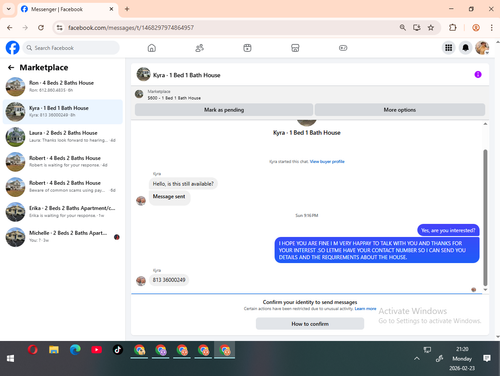This screenshot has width=500, height=376.
Task: Open File Explorer from the taskbar
Action: (54, 350)
